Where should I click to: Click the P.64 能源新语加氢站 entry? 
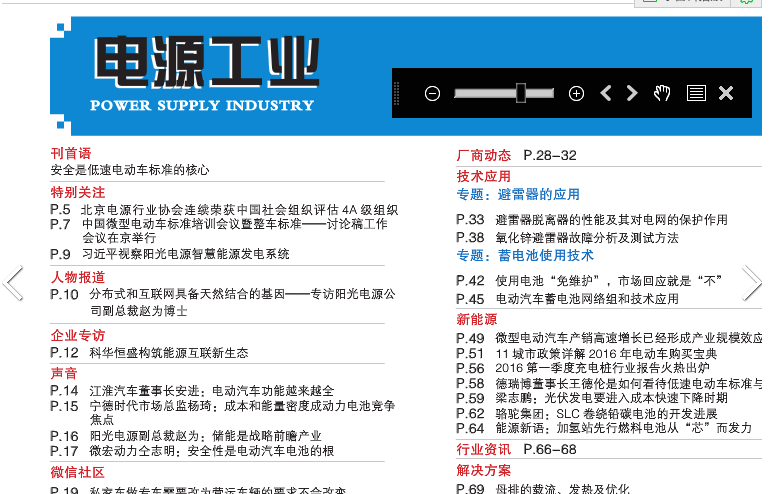coord(604,428)
